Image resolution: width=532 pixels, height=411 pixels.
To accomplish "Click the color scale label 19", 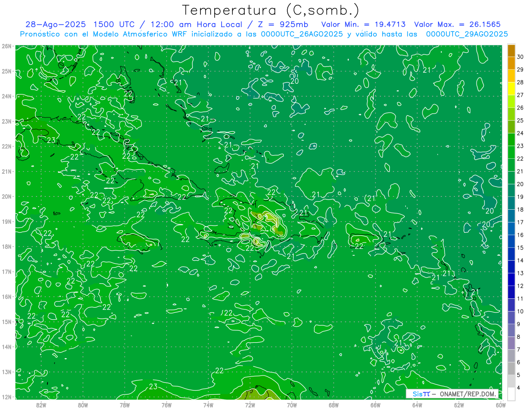I will 520,197.
